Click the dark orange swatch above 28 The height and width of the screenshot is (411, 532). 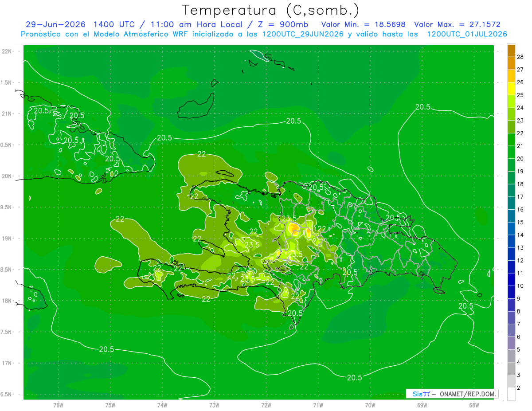point(511,51)
